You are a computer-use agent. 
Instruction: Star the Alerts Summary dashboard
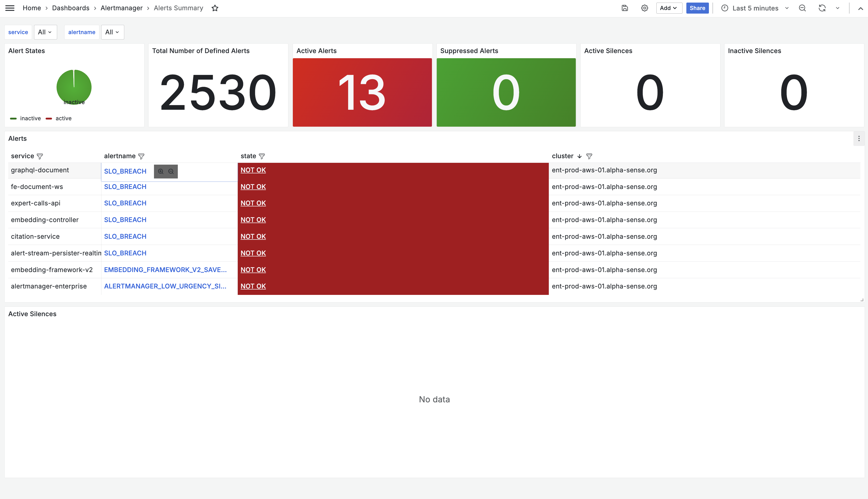pyautogui.click(x=215, y=8)
